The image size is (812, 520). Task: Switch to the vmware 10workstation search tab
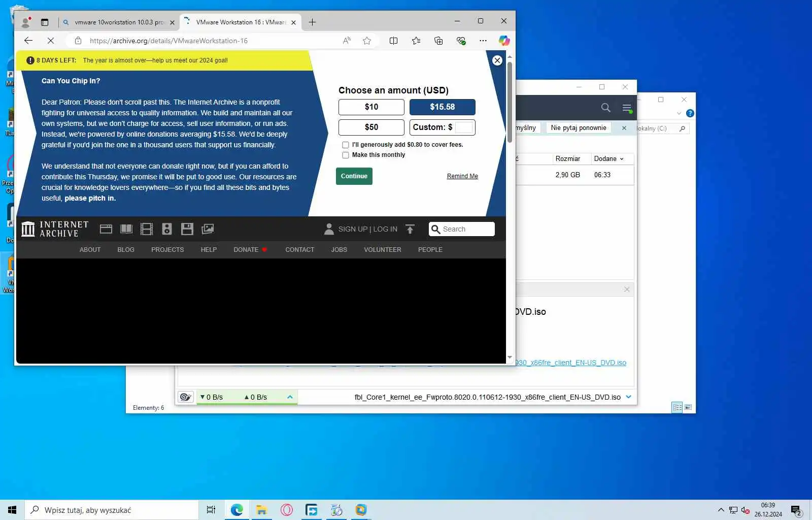(119, 22)
